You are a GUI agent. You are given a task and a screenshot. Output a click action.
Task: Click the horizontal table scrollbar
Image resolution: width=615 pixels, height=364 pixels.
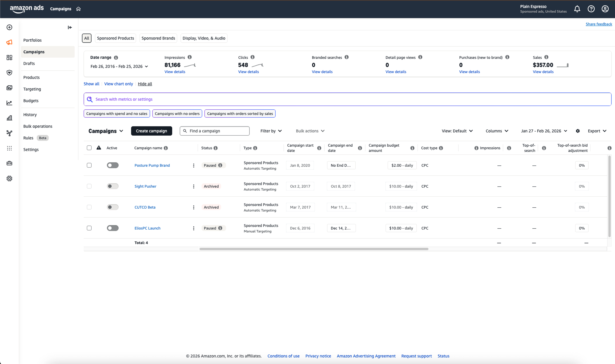[314, 249]
